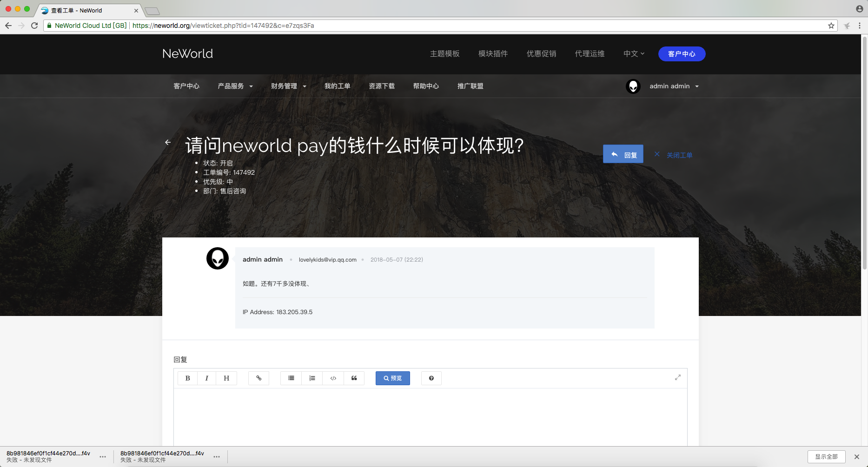Image resolution: width=868 pixels, height=467 pixels.
Task: Click the blue 客户中心 pill button
Action: (682, 54)
